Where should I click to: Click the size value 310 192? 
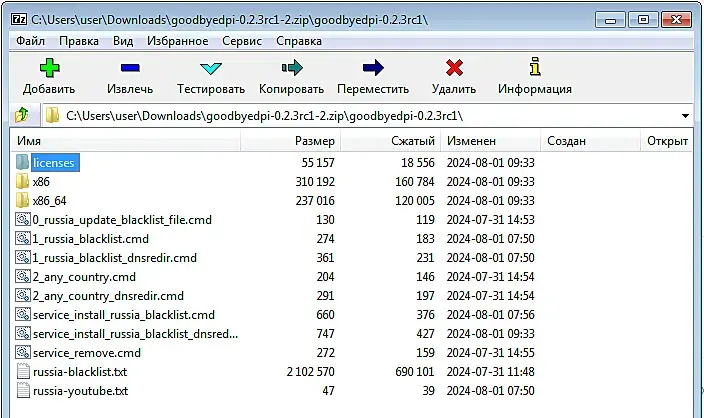pos(315,181)
